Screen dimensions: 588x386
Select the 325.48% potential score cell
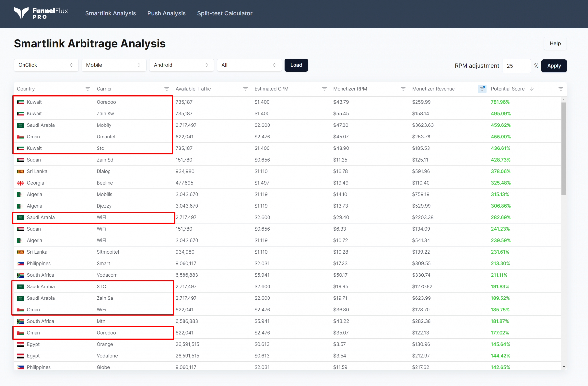click(x=501, y=183)
